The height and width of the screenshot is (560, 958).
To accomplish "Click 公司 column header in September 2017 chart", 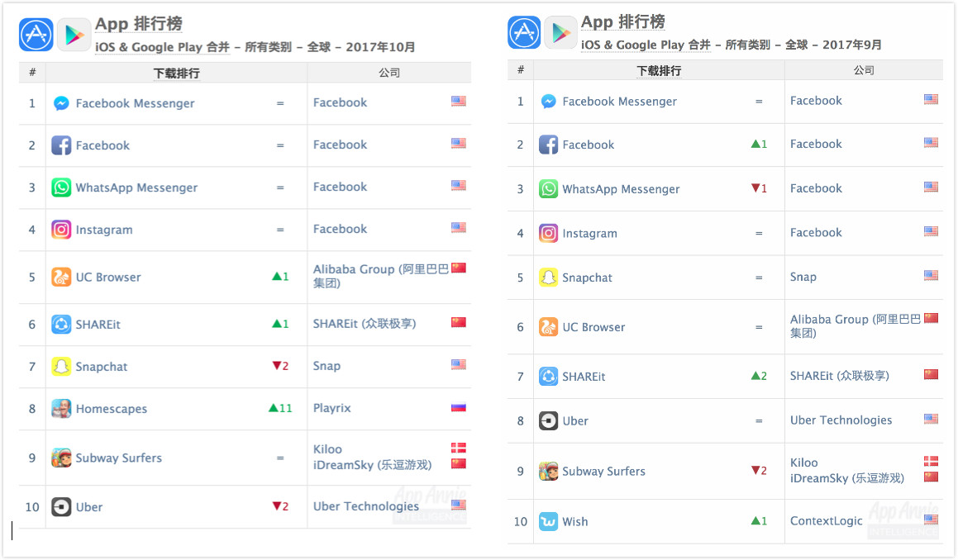I will click(864, 70).
